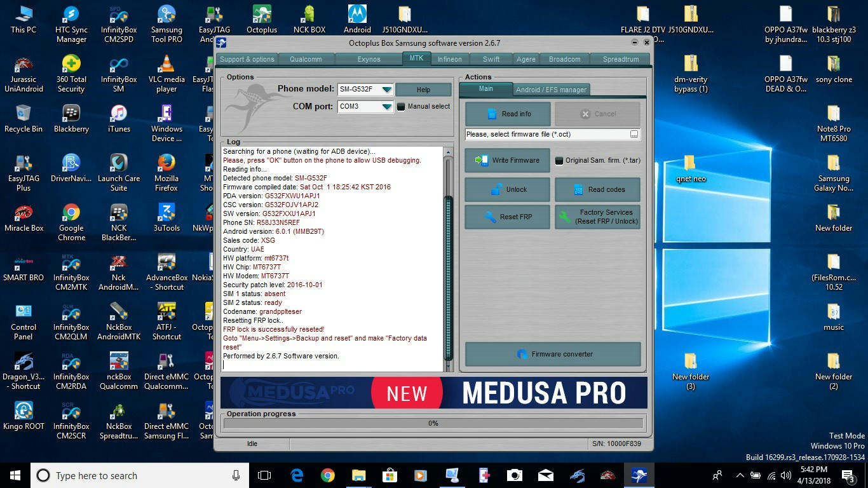This screenshot has height=488, width=868.
Task: Open the Firmware converter
Action: [553, 354]
